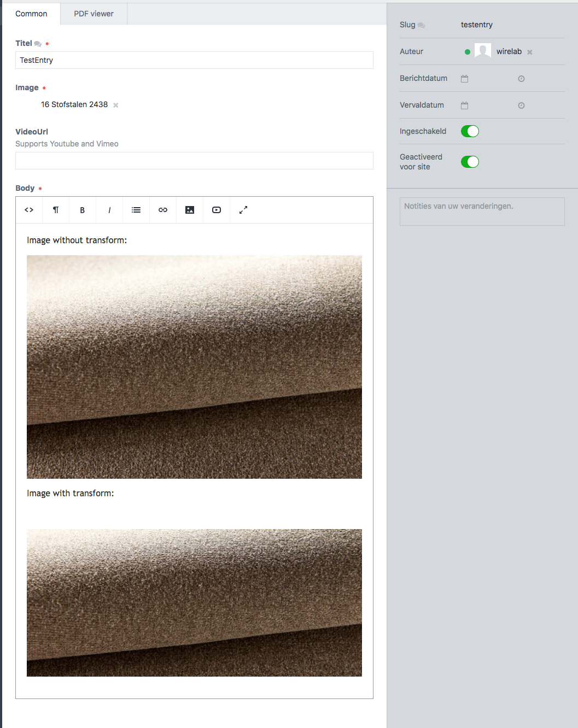Insert an unordered list in the Body field

[x=136, y=210]
